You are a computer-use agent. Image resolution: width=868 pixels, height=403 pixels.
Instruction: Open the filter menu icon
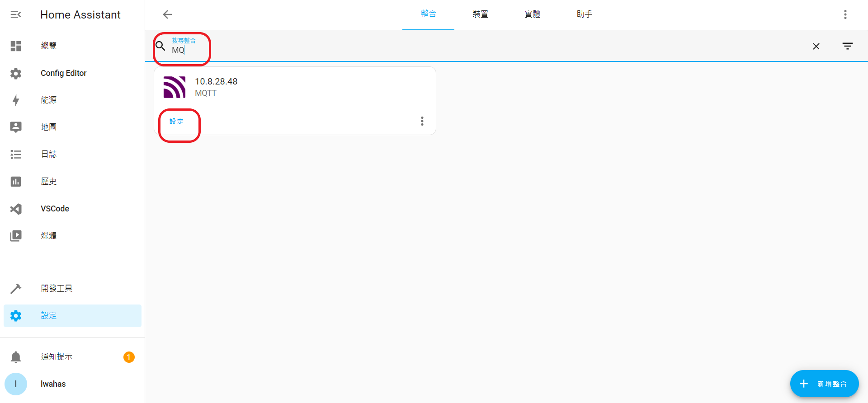point(848,47)
